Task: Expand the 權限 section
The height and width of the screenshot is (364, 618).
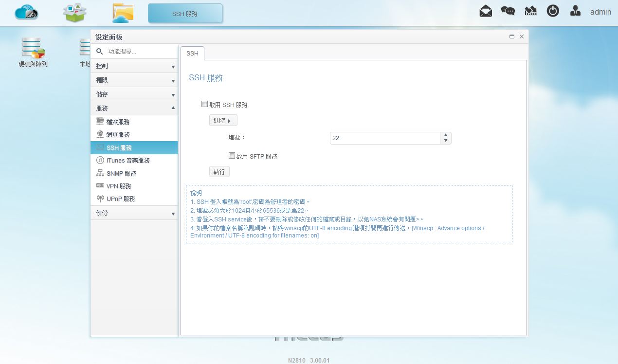Action: [x=134, y=80]
